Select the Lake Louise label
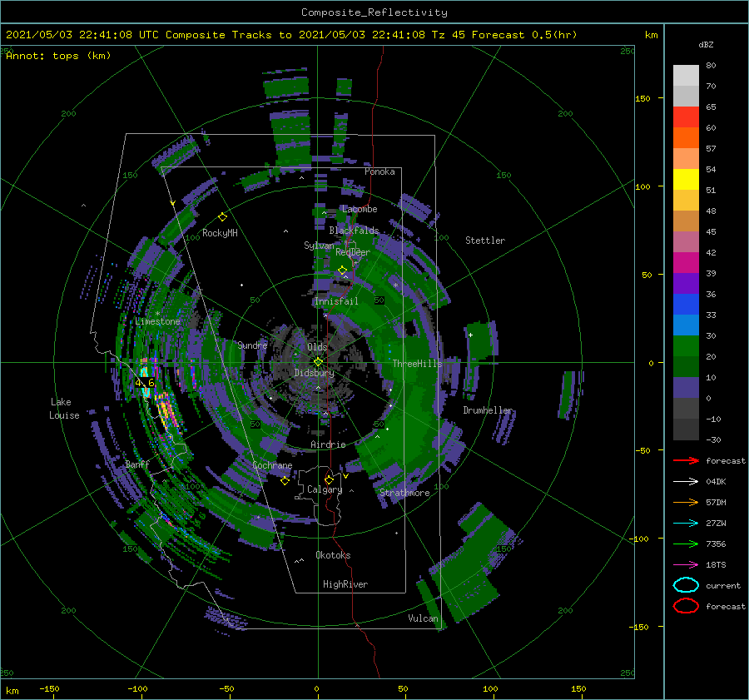The height and width of the screenshot is (700, 749). [x=64, y=409]
